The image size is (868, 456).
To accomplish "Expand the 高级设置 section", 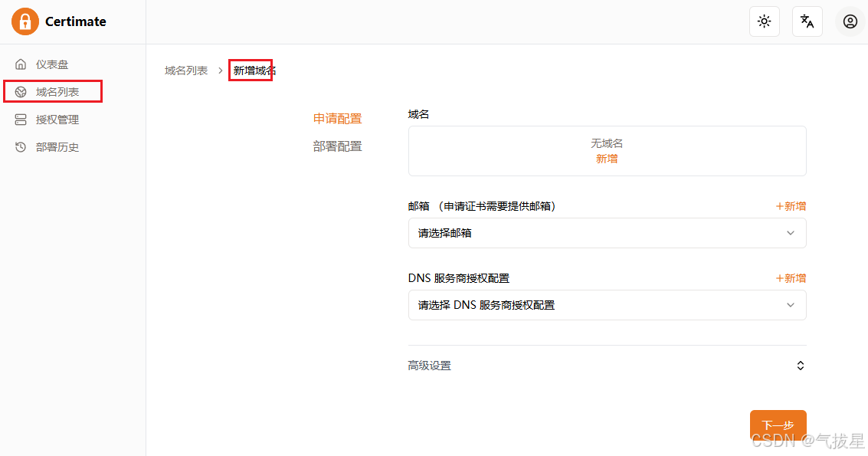I will [608, 366].
